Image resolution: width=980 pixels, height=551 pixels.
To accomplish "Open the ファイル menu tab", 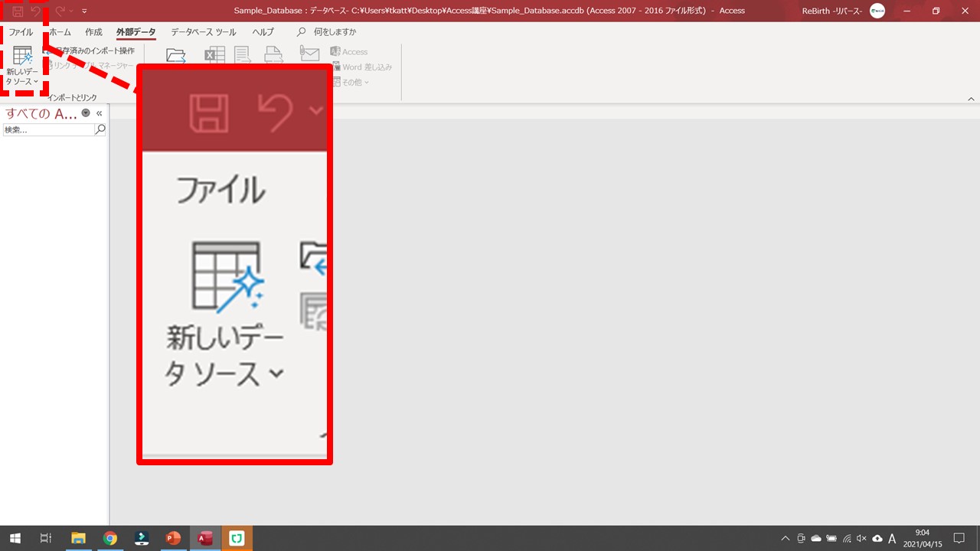I will tap(21, 32).
